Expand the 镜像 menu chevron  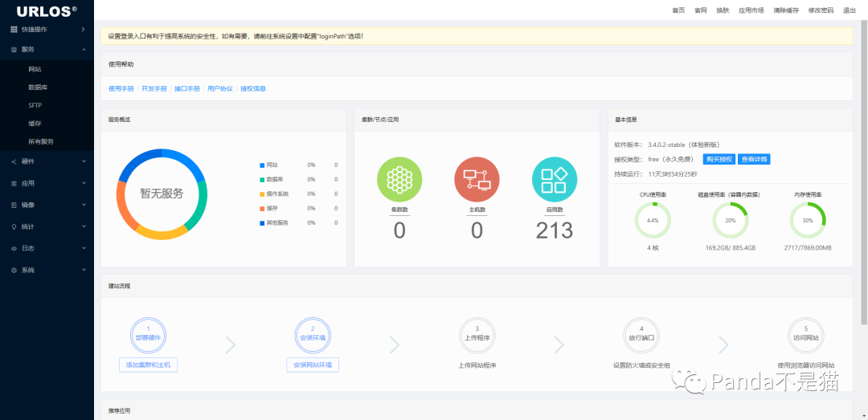pos(84,205)
